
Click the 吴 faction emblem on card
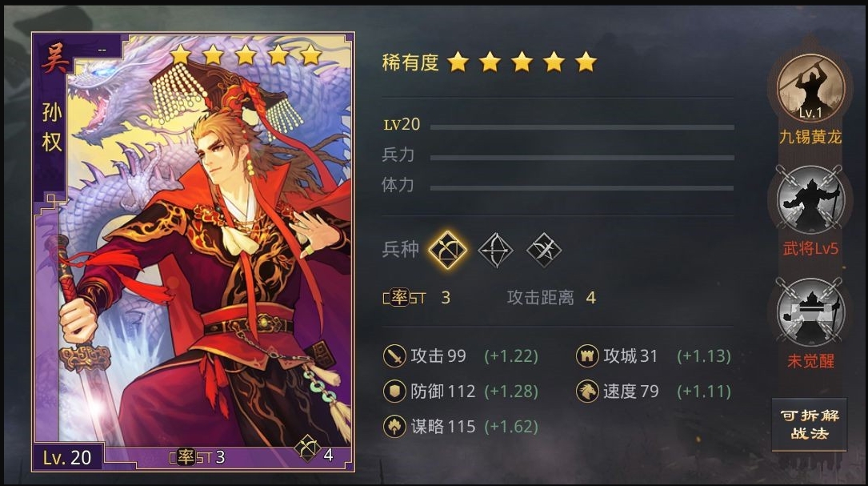[x=55, y=59]
